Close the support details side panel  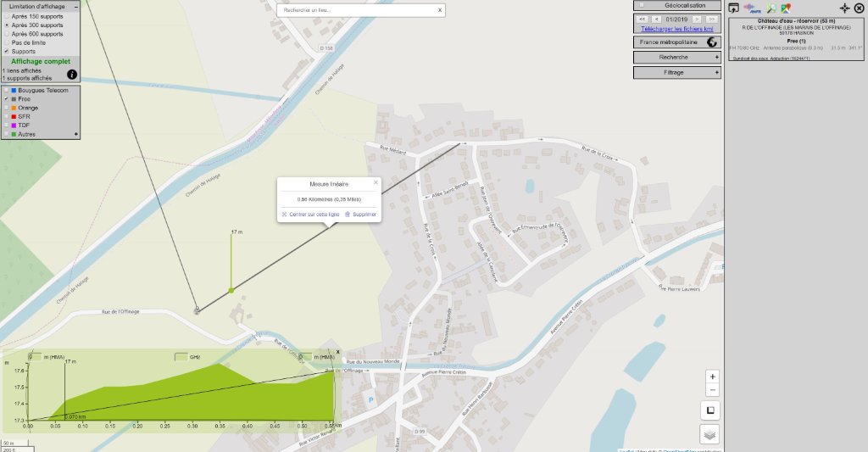tap(860, 8)
